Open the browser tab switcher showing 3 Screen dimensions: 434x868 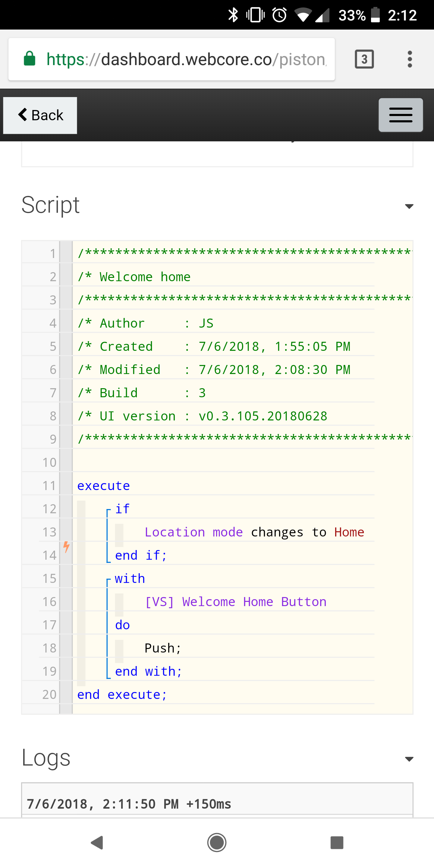(x=364, y=59)
